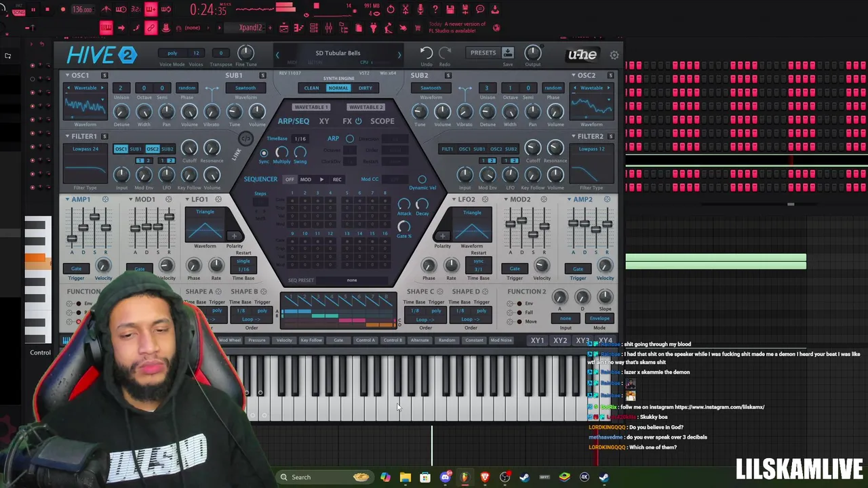
Task: Toggle the FX power button
Action: (x=359, y=121)
